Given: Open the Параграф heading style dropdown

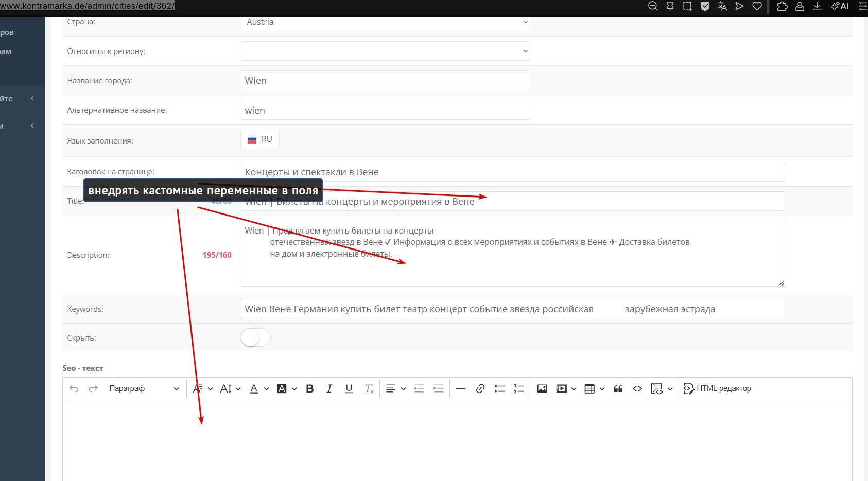Looking at the screenshot, I should tap(144, 389).
